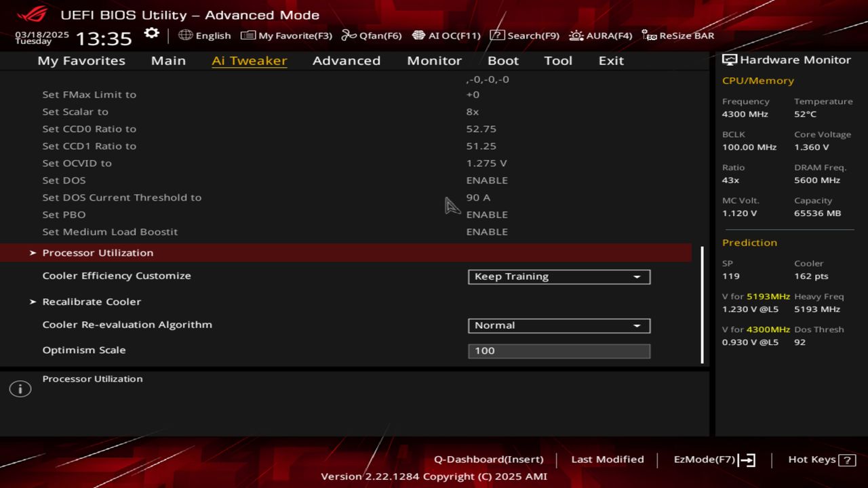Open Search(F9) tool
The width and height of the screenshot is (868, 488).
(525, 35)
